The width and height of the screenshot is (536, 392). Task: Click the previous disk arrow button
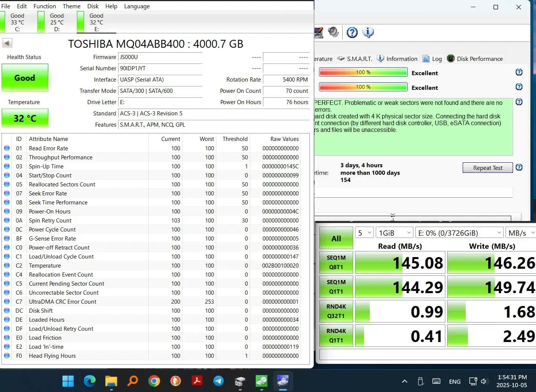click(x=7, y=43)
